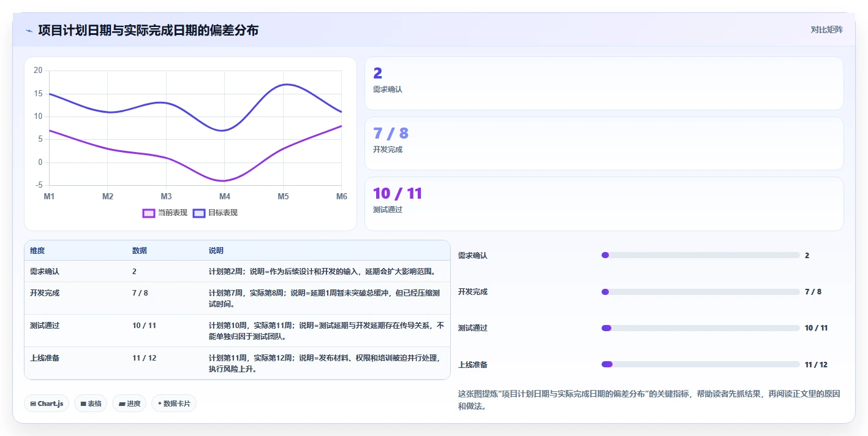Image resolution: width=868 pixels, height=436 pixels.
Task: Click the summary paragraph starting 这张图提炼
Action: (x=649, y=400)
